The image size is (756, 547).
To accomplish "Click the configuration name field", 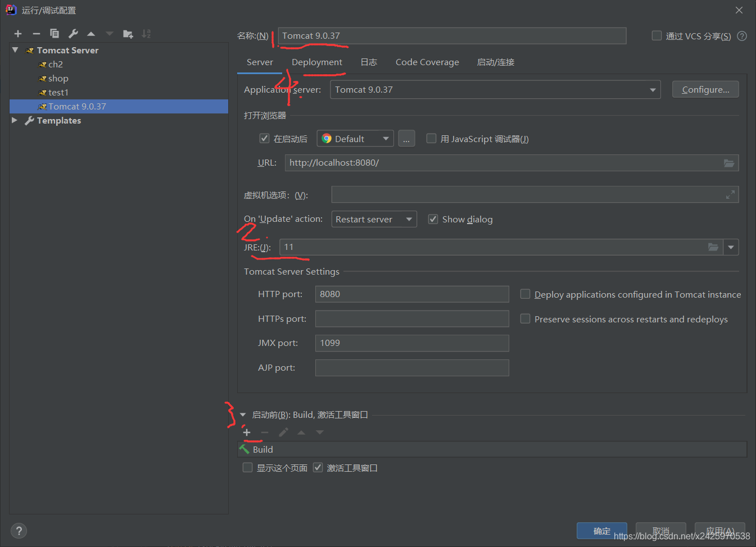I will pyautogui.click(x=452, y=36).
